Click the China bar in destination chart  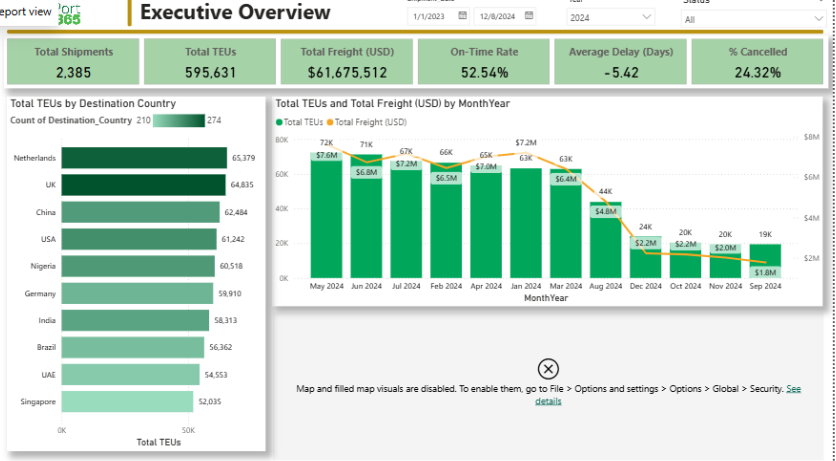140,212
